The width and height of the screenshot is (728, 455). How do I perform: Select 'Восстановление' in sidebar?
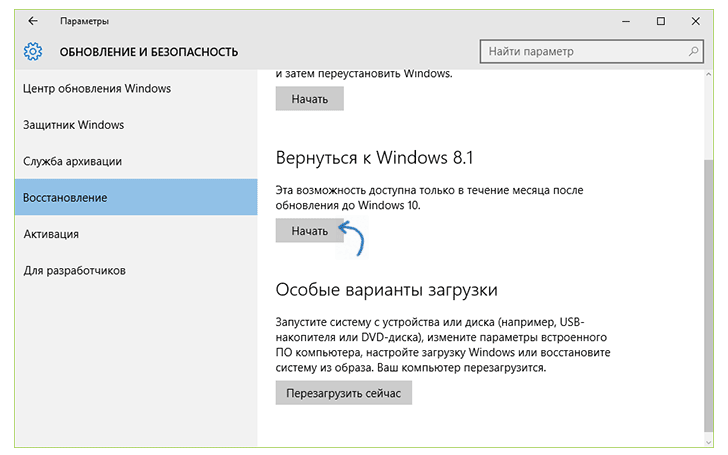point(136,197)
